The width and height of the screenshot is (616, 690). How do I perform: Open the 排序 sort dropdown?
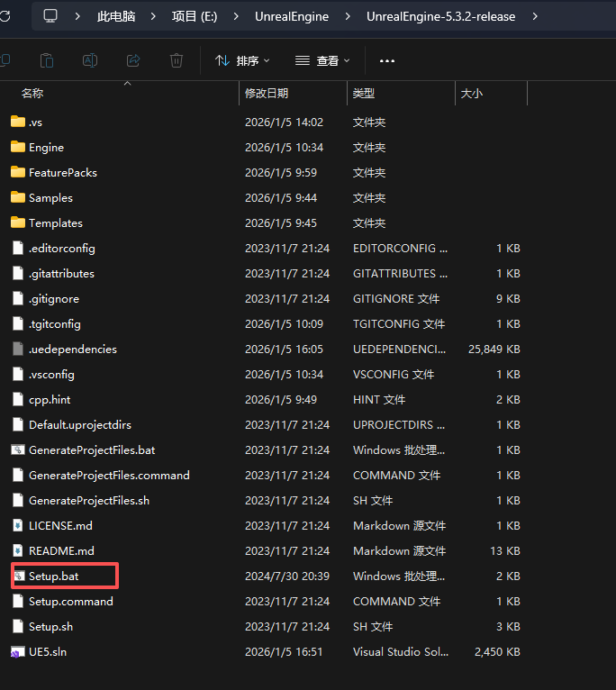pyautogui.click(x=242, y=60)
